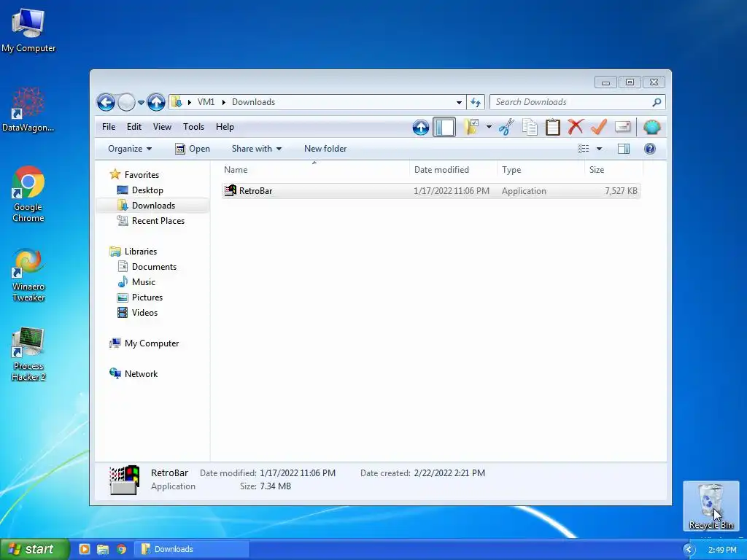The image size is (747, 560).
Task: Click Downloads in the address breadcrumb
Action: pos(253,102)
